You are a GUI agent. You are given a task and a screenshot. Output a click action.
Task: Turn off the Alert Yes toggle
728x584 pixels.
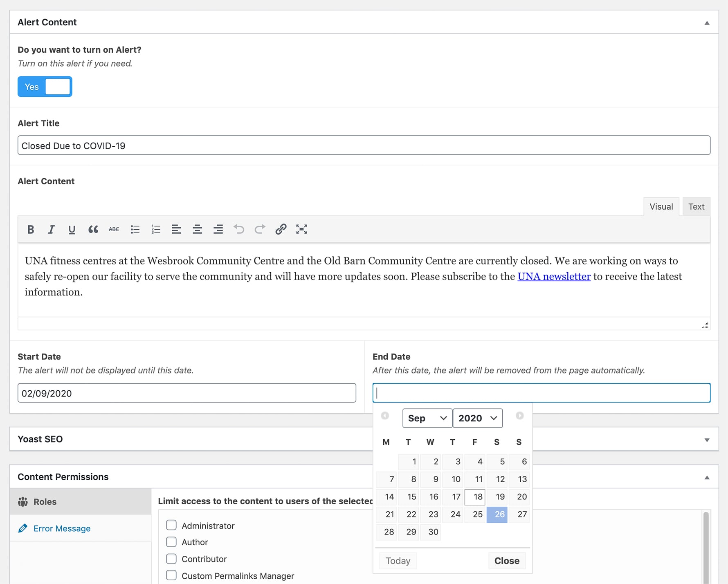[45, 87]
